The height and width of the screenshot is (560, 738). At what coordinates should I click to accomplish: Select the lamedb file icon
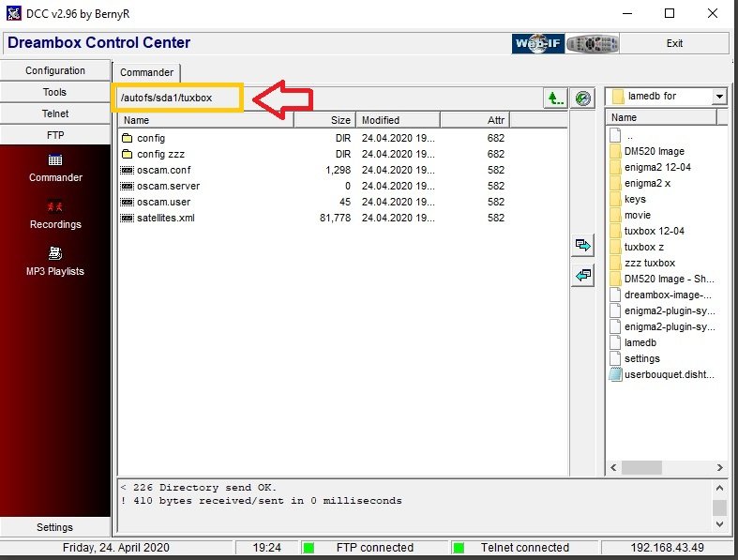(615, 342)
